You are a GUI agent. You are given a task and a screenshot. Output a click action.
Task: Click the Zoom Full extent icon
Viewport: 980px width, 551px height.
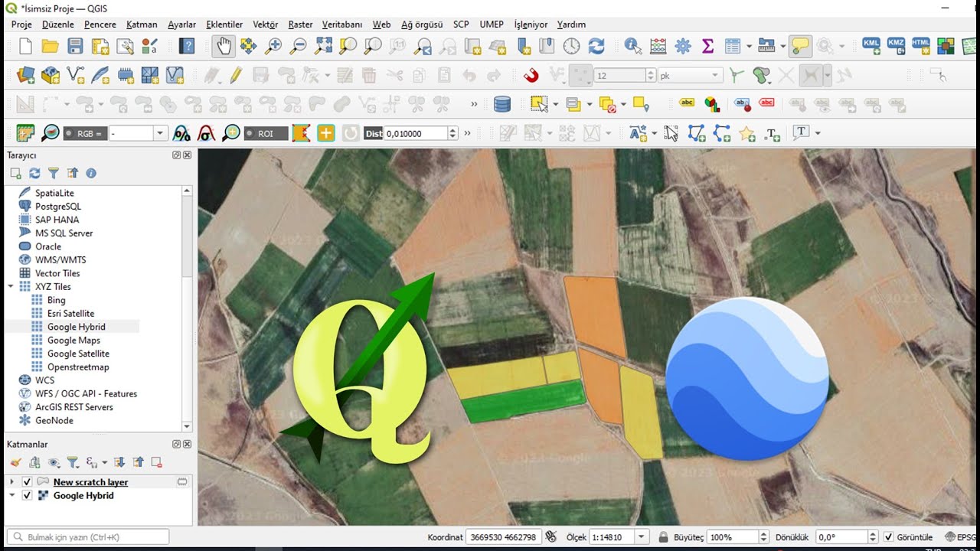click(x=323, y=47)
